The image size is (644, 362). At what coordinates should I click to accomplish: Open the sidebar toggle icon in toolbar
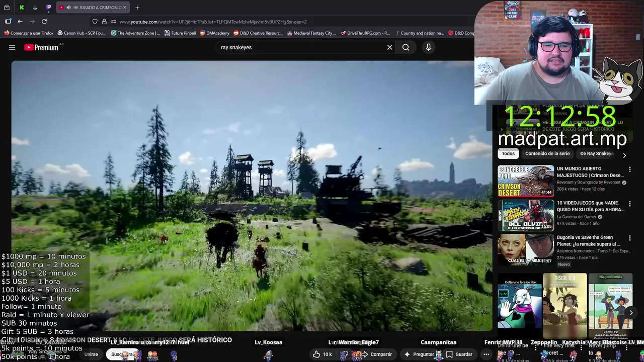[x=8, y=22]
